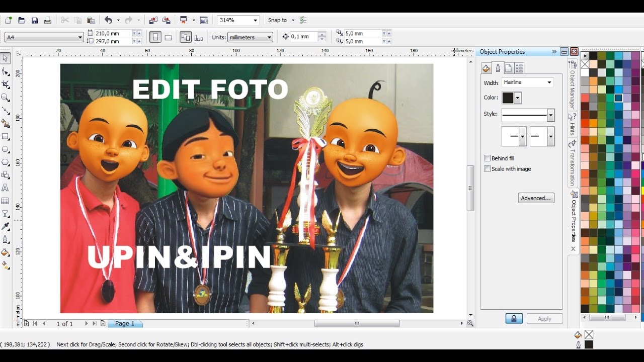Image resolution: width=644 pixels, height=362 pixels.
Task: Toggle apply layout to all pages
Action: (186, 37)
